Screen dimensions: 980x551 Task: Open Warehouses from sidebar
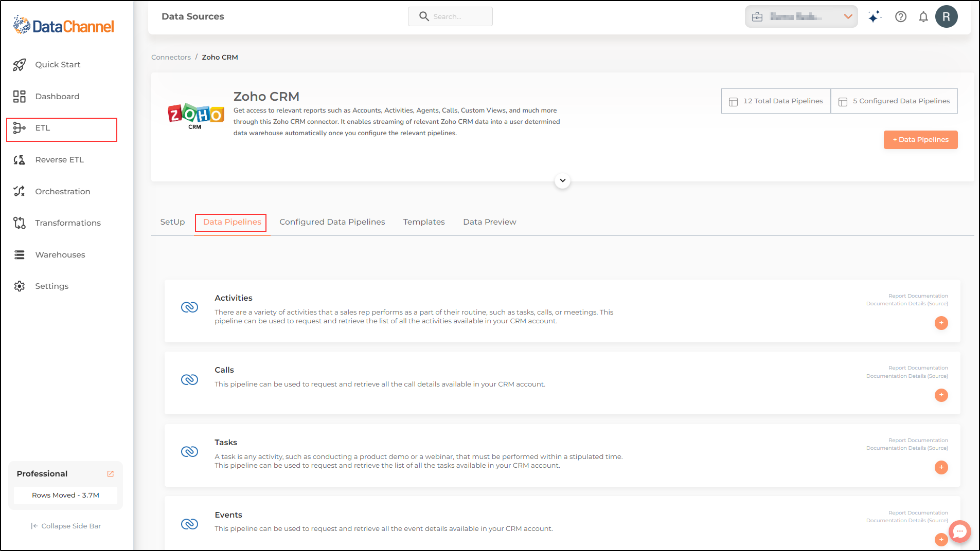[x=60, y=255]
